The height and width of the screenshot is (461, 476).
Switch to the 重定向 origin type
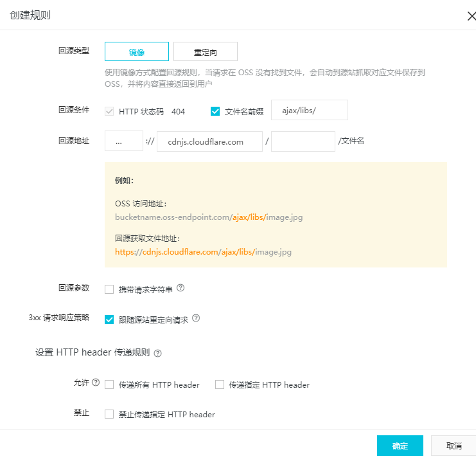click(205, 51)
